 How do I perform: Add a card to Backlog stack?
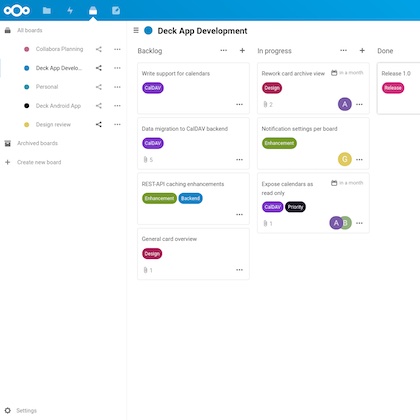click(x=242, y=51)
